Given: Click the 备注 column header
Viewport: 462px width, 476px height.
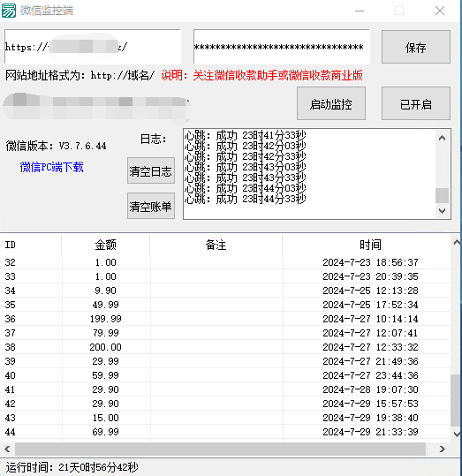Looking at the screenshot, I should click(x=216, y=245).
